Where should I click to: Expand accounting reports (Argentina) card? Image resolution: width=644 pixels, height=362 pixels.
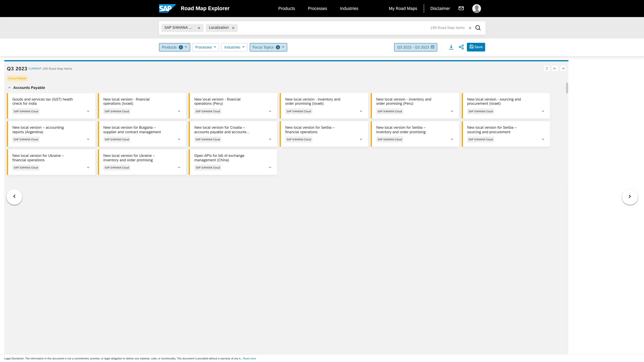(x=88, y=140)
